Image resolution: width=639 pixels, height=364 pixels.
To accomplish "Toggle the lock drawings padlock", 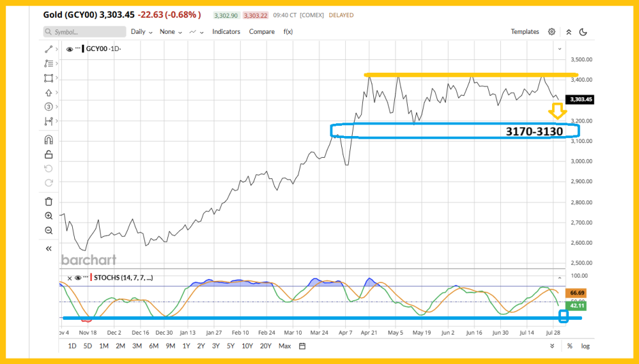I will click(x=49, y=154).
